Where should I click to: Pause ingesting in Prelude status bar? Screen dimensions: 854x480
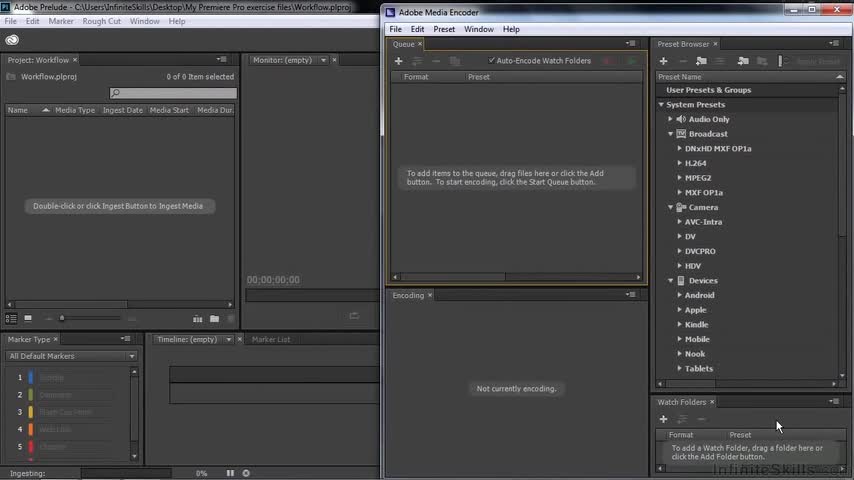(x=230, y=473)
